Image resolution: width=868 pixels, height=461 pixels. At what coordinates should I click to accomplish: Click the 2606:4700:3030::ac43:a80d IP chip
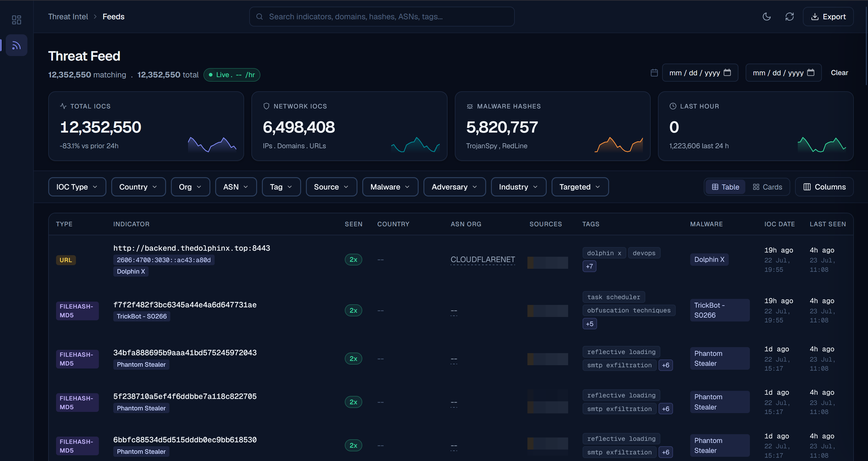(x=164, y=260)
